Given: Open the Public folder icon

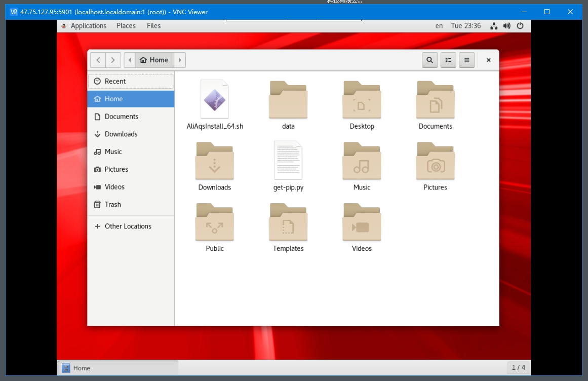Looking at the screenshot, I should (215, 223).
